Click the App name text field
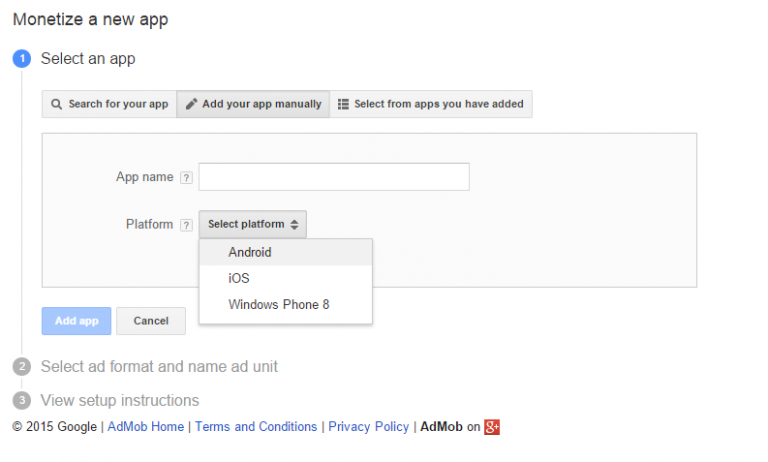768x462 pixels. tap(334, 177)
